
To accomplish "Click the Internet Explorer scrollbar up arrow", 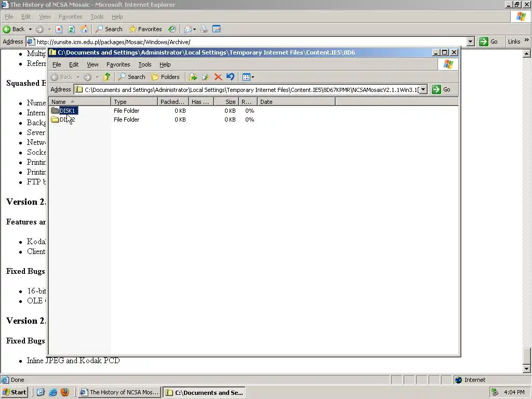I will (x=526, y=54).
